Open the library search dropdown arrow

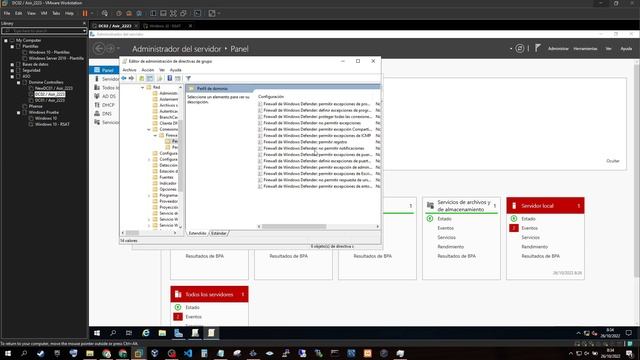(x=84, y=31)
